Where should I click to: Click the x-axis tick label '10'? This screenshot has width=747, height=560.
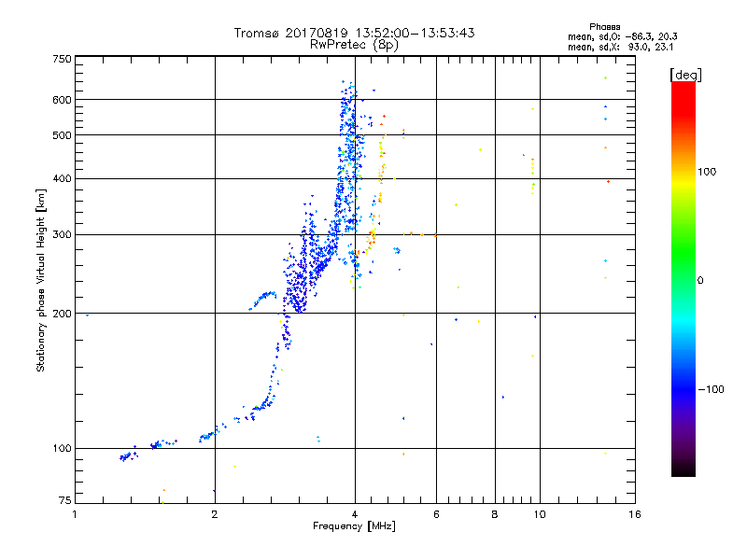540,514
